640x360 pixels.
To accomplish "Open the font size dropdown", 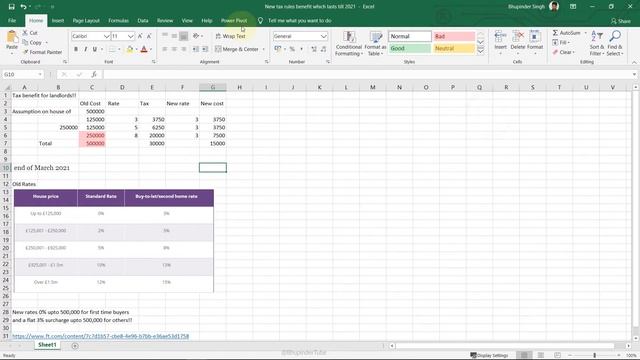I will pos(130,36).
